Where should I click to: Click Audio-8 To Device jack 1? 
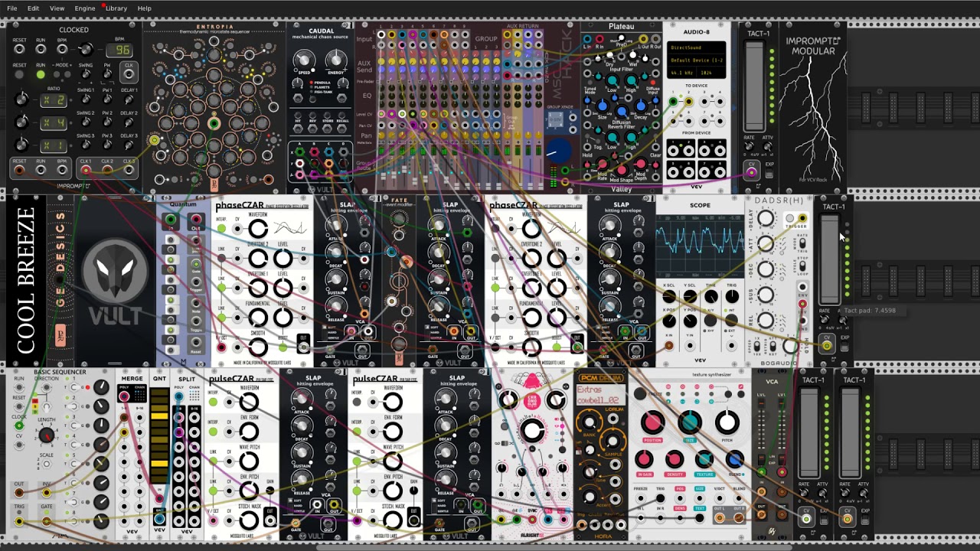[674, 100]
